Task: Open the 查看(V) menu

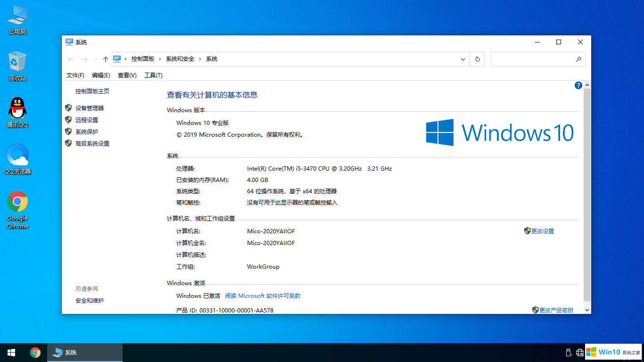Action: pos(127,75)
